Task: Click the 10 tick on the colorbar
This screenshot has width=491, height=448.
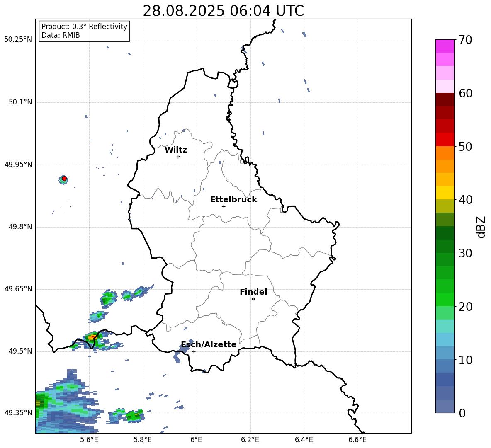Action: [x=465, y=360]
